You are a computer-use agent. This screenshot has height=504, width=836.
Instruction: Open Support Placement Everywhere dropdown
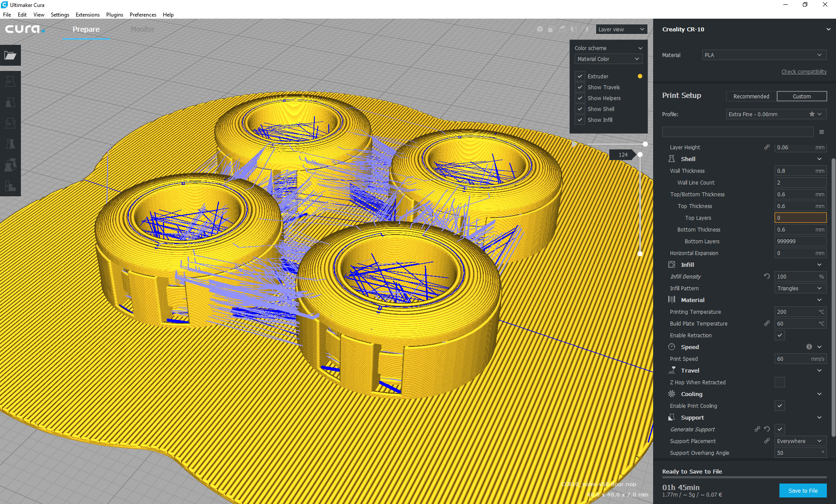pos(801,441)
